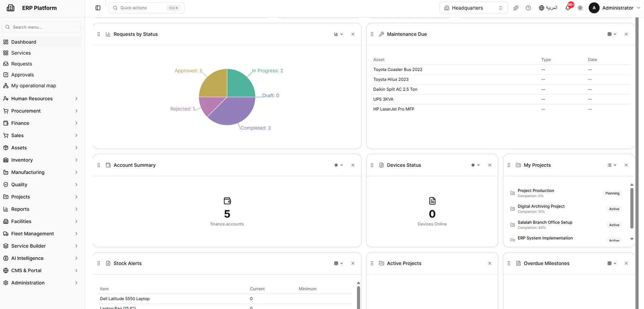Open the Headquarters branch selector

[473, 8]
